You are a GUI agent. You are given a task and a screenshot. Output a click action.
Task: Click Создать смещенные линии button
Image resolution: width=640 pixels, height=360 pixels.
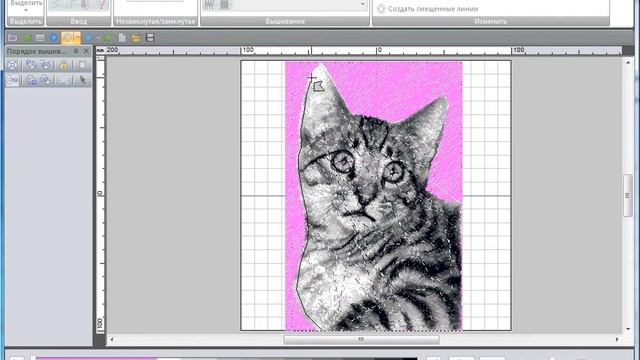pos(427,9)
